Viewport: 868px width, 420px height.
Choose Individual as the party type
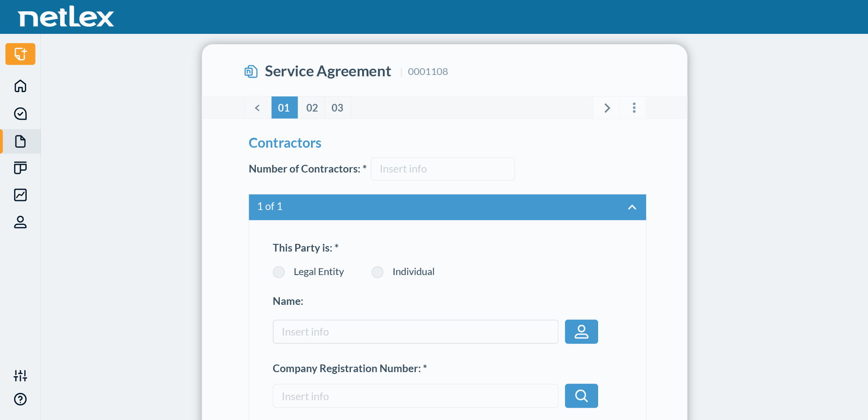[x=377, y=272]
